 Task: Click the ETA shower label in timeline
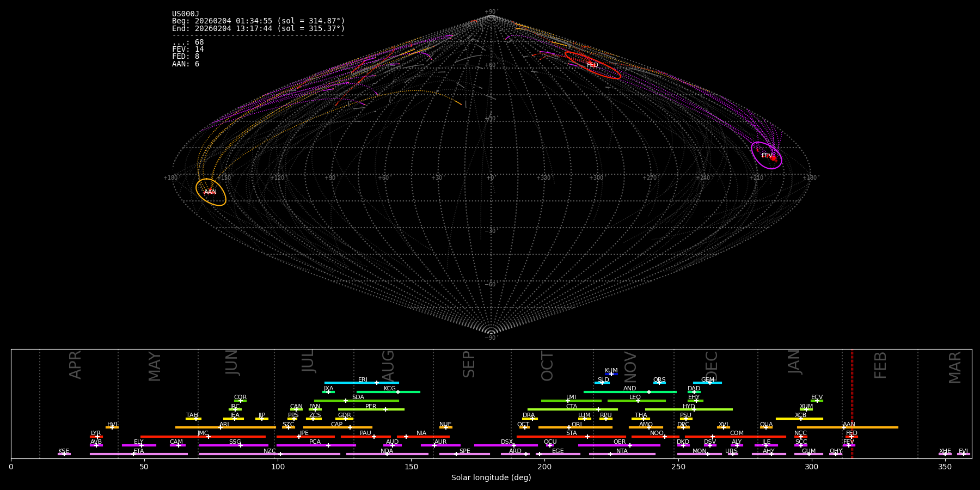pyautogui.click(x=139, y=451)
